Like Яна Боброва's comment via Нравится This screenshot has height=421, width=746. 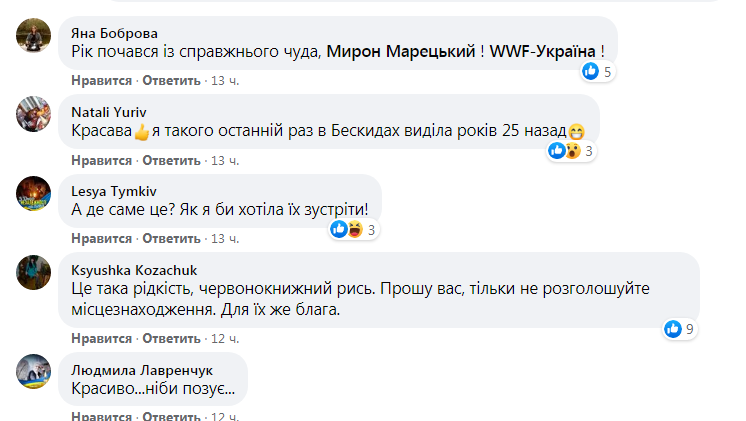click(x=102, y=81)
